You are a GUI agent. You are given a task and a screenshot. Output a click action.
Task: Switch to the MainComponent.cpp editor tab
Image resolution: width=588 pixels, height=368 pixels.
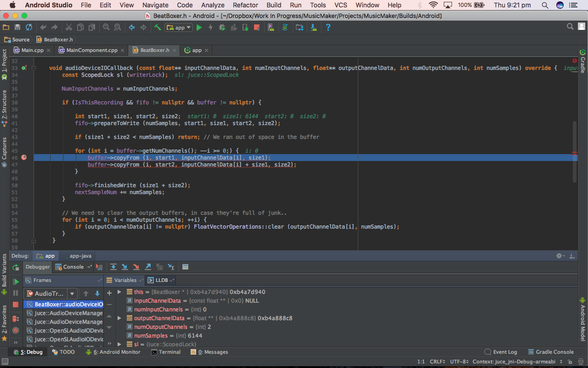pos(92,50)
